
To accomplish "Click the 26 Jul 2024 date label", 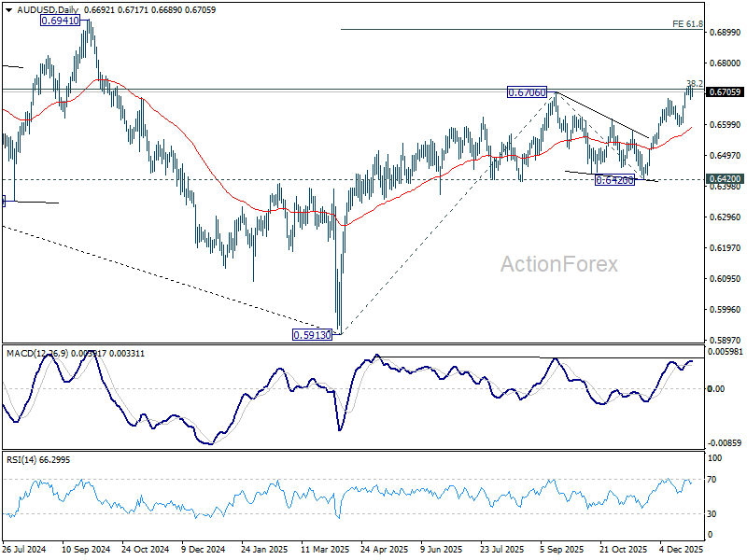I will [24, 550].
